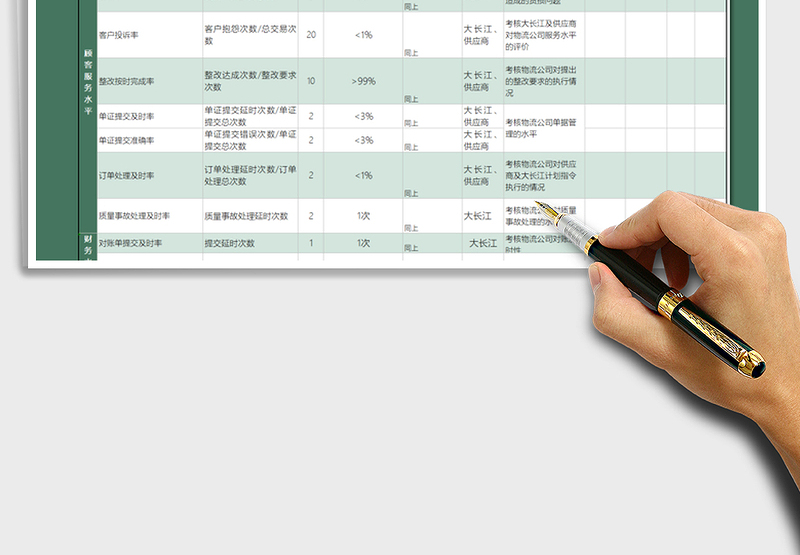Select the weight cell showing 20
Viewport: 800px width, 555px height.
click(311, 35)
